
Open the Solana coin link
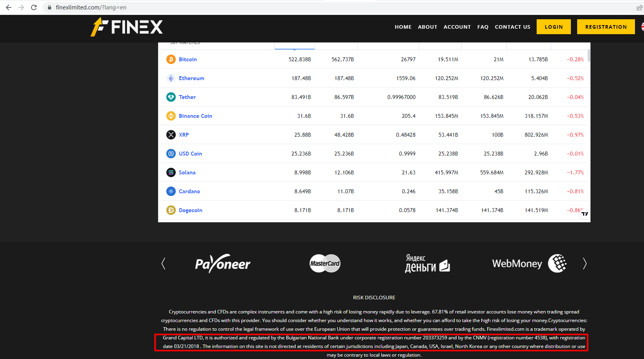point(187,172)
